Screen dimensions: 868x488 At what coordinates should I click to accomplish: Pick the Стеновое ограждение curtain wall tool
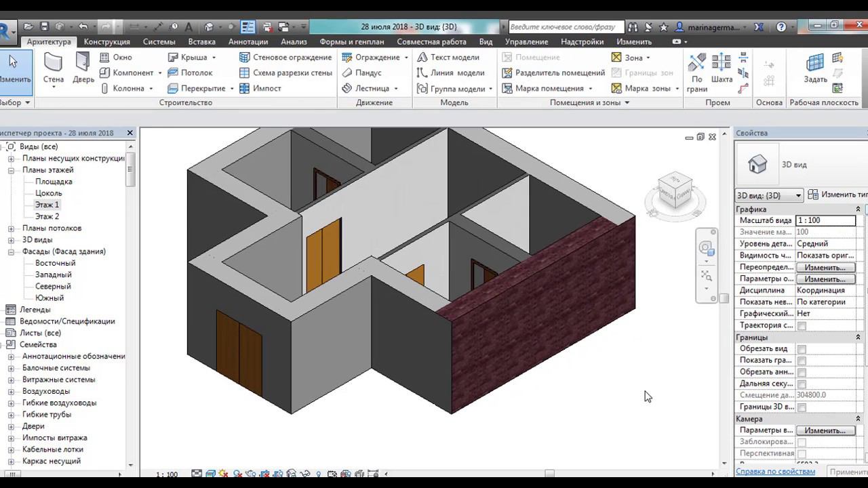[x=285, y=58]
